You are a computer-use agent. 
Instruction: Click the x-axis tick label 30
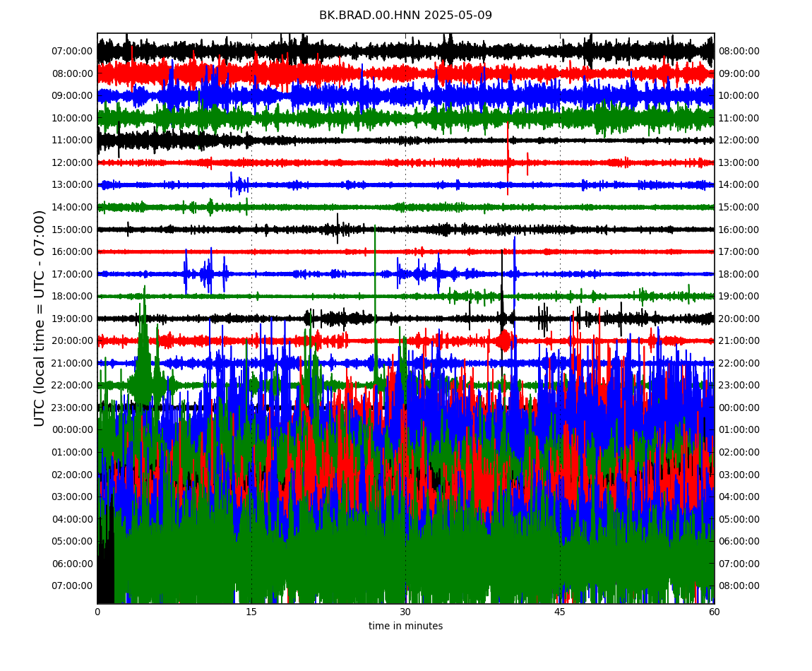pos(405,612)
